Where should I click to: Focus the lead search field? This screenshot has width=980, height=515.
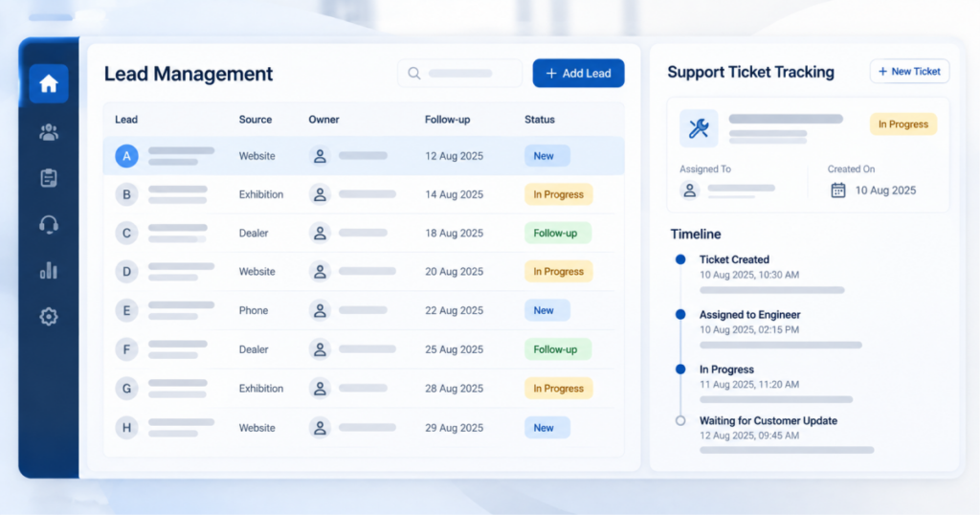pos(460,73)
